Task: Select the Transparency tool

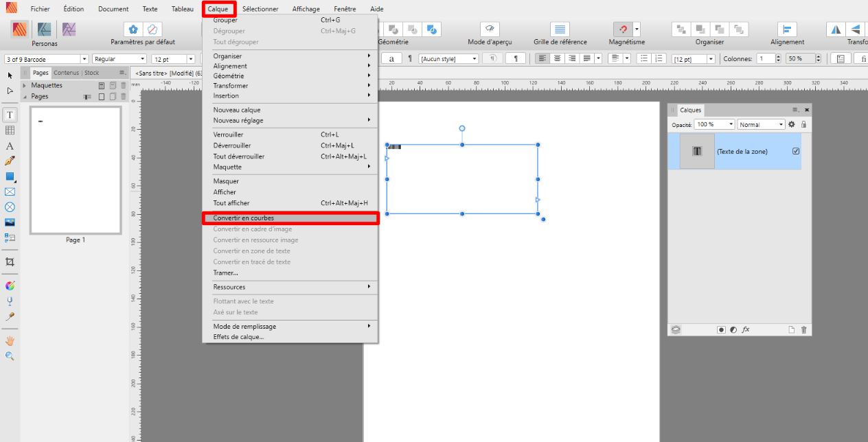Action: (x=10, y=301)
